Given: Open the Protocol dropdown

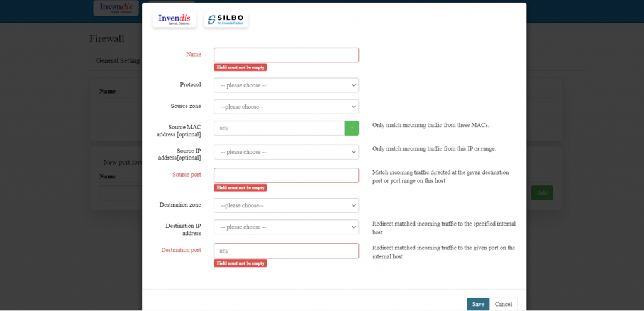Looking at the screenshot, I should click(x=286, y=85).
